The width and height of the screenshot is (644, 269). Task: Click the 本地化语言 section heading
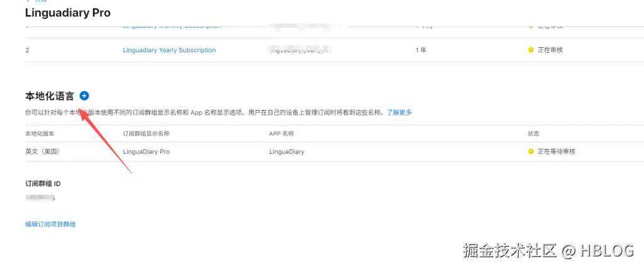50,96
